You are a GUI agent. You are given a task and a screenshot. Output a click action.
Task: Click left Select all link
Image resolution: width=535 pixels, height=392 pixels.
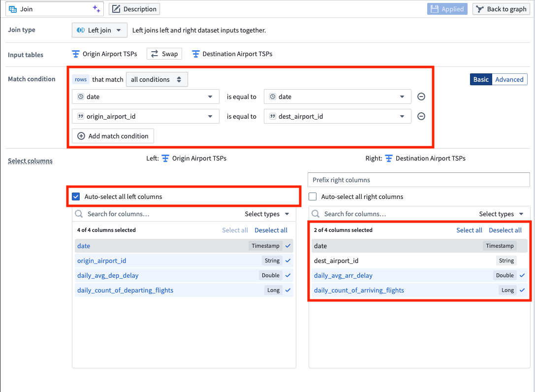pos(235,230)
